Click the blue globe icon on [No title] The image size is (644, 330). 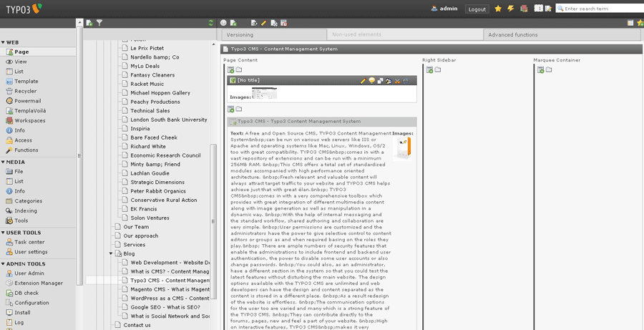(x=406, y=81)
